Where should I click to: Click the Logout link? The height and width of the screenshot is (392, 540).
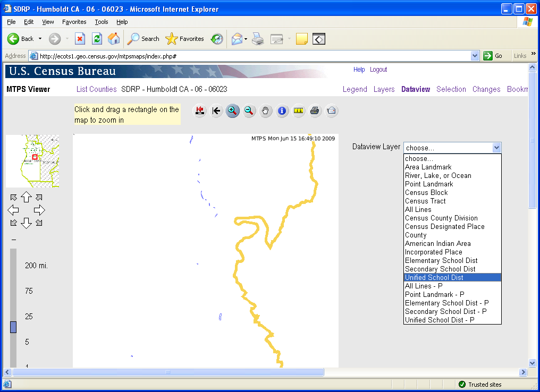[x=378, y=70]
